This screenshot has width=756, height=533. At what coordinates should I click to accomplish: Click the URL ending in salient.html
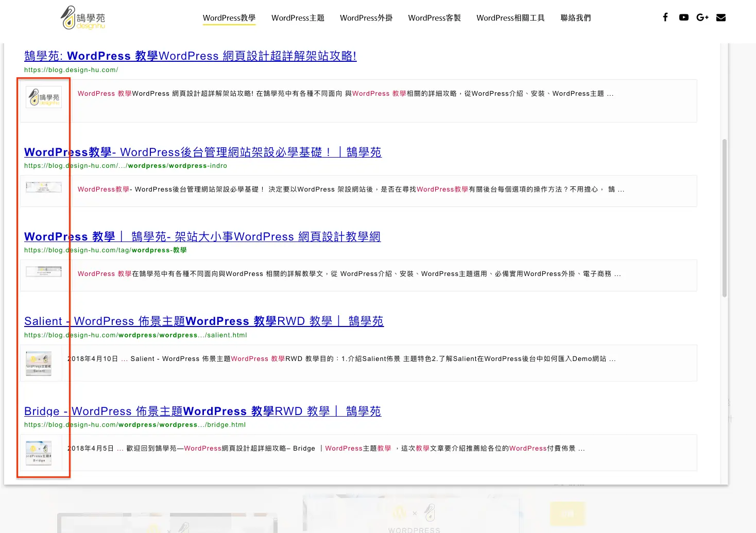tap(135, 335)
